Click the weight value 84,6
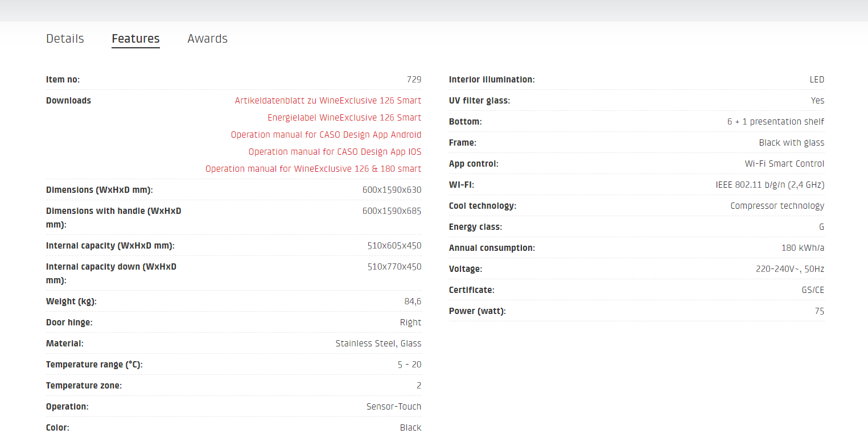 (x=413, y=301)
